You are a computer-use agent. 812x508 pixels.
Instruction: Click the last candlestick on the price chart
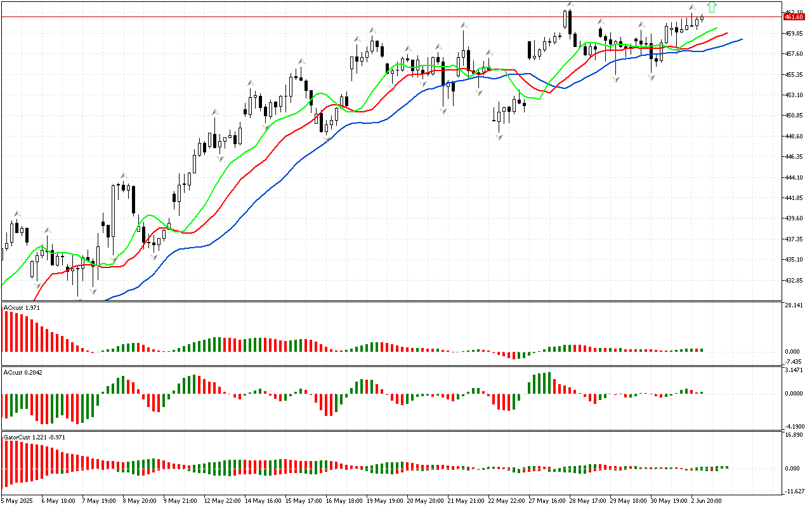click(x=702, y=18)
